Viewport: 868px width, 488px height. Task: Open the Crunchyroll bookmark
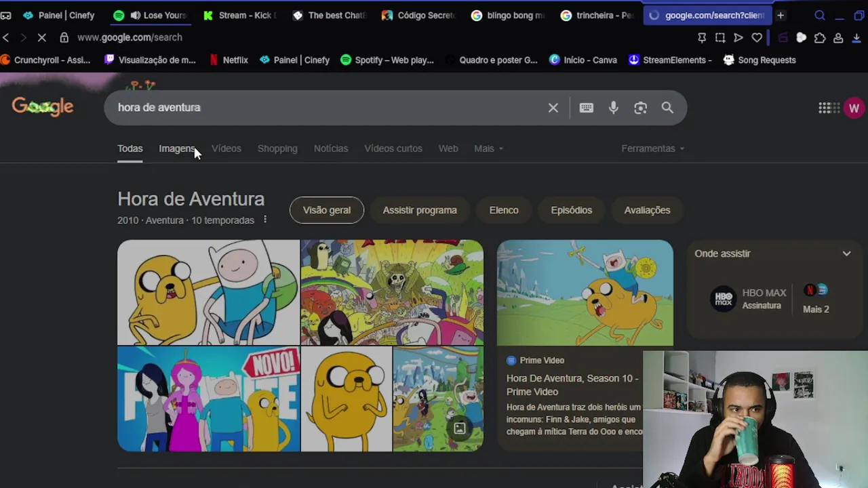click(x=45, y=60)
